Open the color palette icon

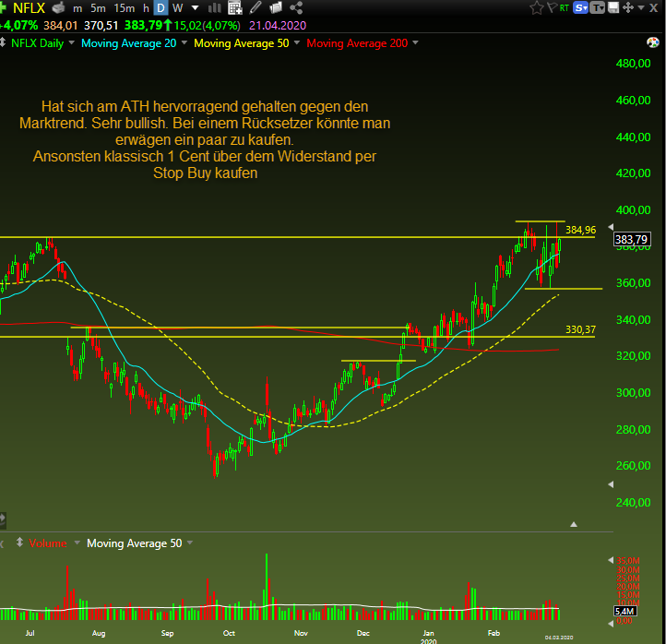[652, 42]
